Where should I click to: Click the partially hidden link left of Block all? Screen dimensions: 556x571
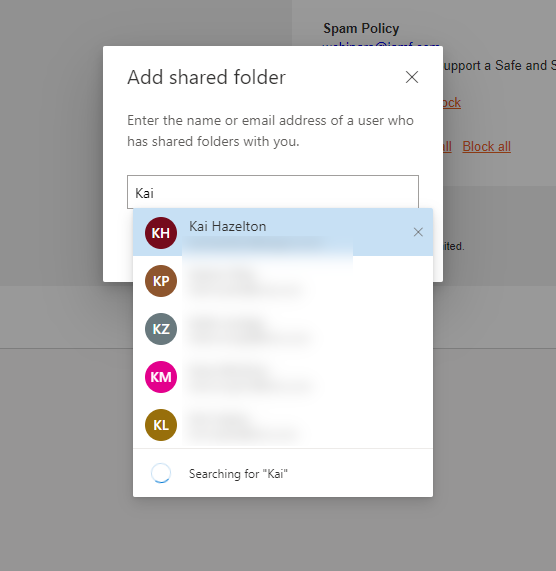[447, 146]
